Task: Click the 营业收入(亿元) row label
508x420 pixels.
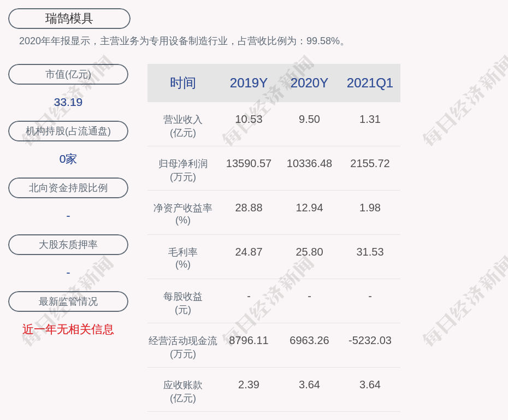Action: [x=183, y=126]
